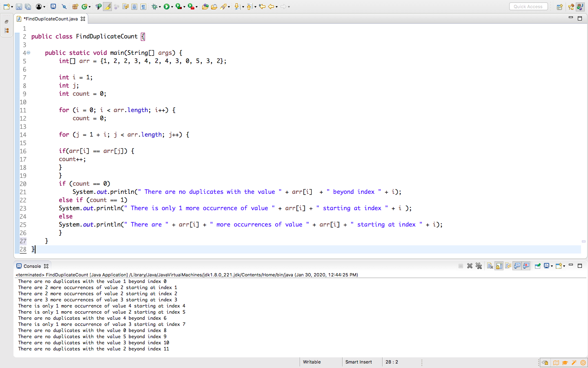Viewport: 588px width, 368px height.
Task: Switch to the FindDuplicateCount.java editor tab
Action: [50, 18]
